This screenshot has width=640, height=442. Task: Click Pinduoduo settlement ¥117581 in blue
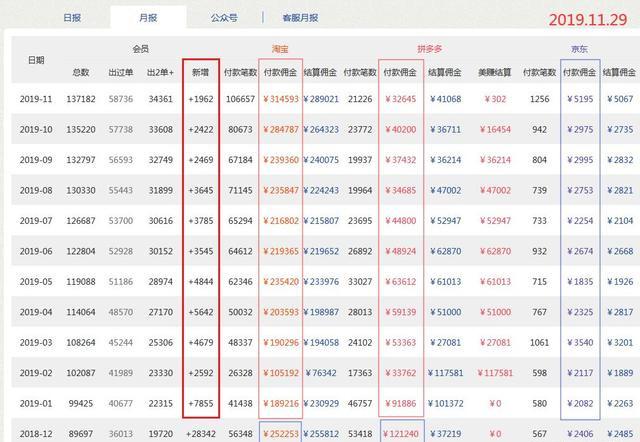click(x=445, y=373)
